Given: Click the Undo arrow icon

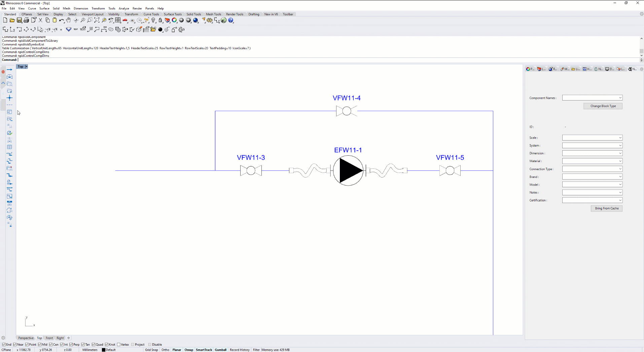Looking at the screenshot, I should pos(62,20).
